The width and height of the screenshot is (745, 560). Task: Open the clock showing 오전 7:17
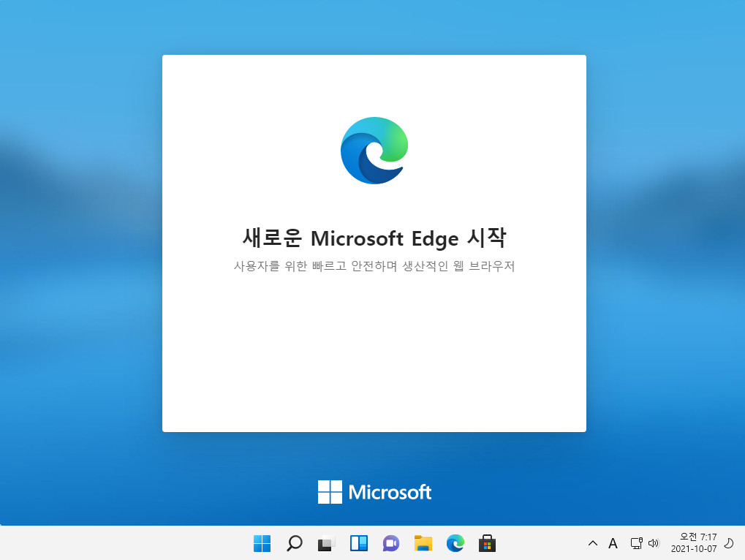pos(694,543)
